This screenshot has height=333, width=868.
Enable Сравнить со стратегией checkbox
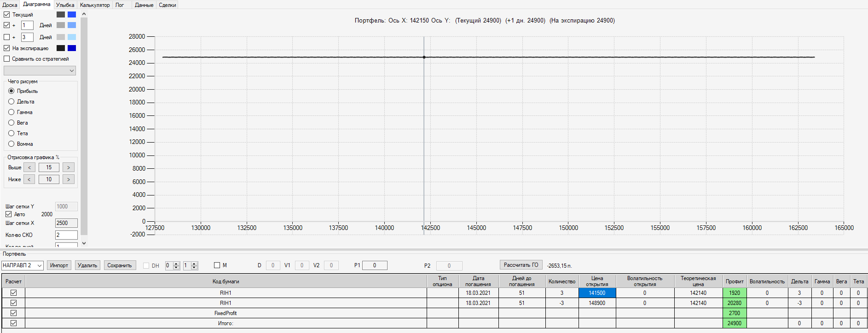click(7, 59)
